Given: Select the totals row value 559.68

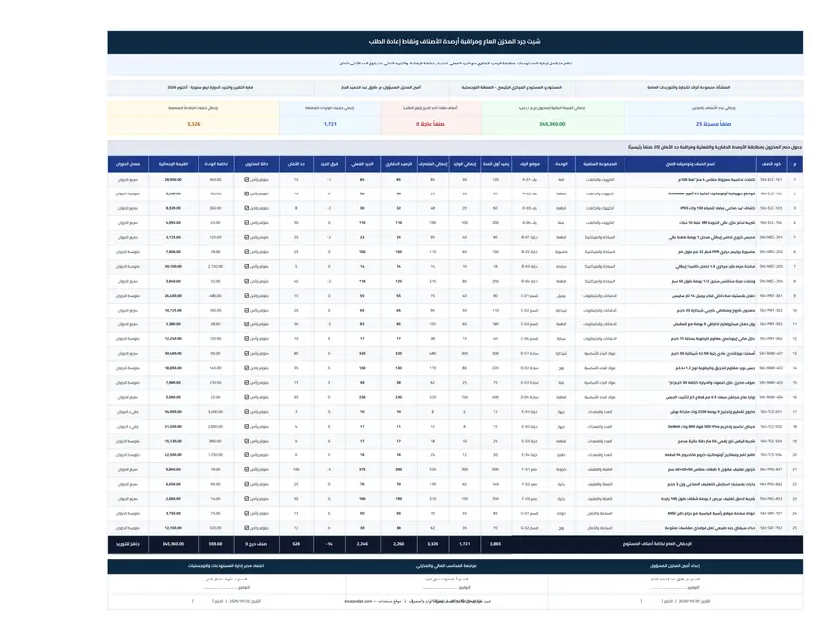Looking at the screenshot, I should 216,544.
